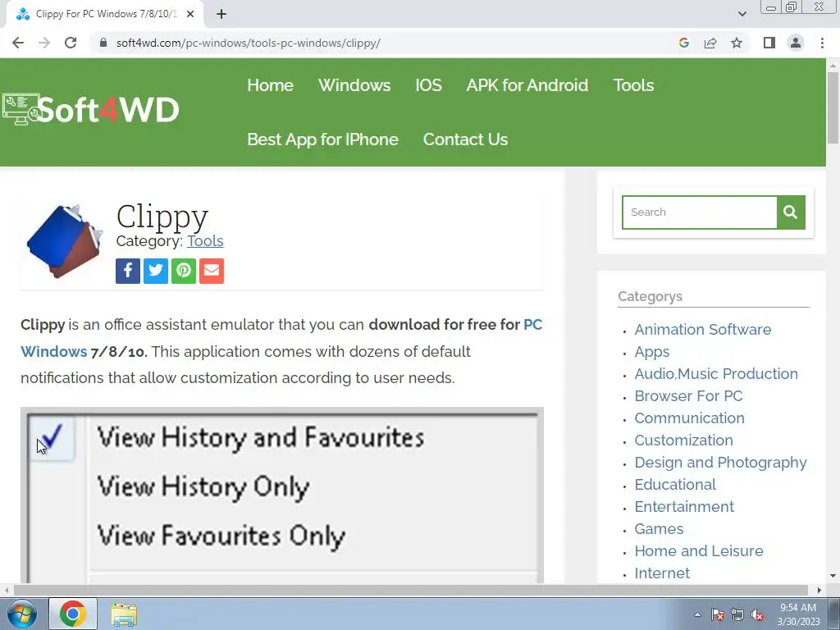Toggle the browser side panel icon
This screenshot has width=840, height=630.
tap(769, 43)
